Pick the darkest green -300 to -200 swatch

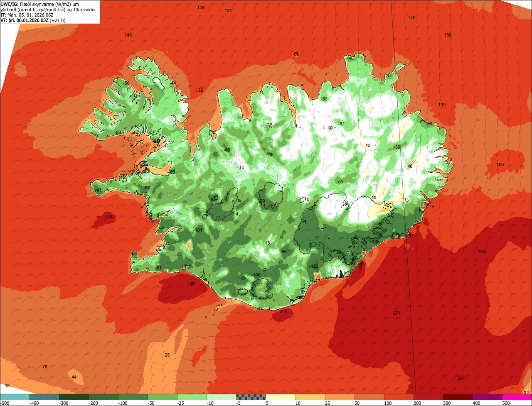point(74,397)
